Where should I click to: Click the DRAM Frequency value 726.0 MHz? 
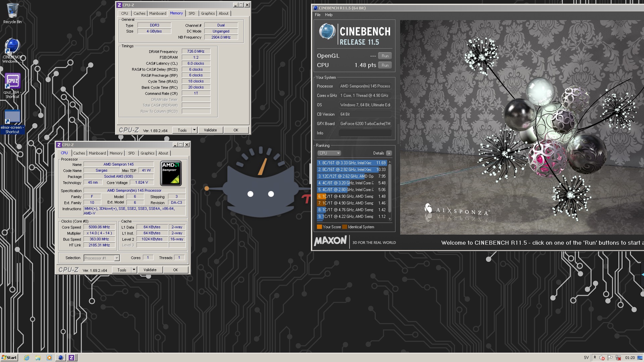[x=196, y=52]
